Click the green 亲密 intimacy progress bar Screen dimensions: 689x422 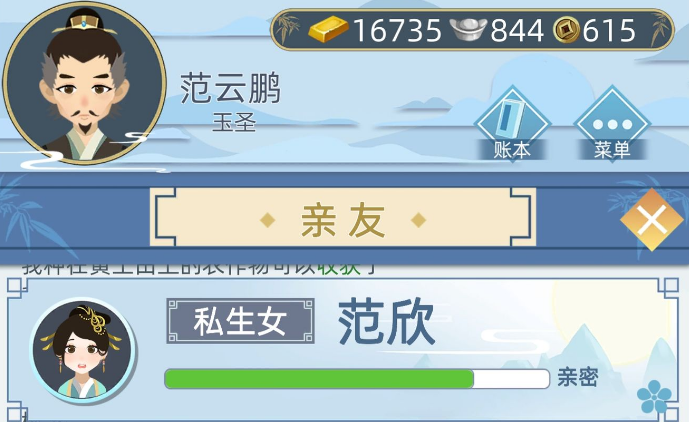[x=357, y=378]
